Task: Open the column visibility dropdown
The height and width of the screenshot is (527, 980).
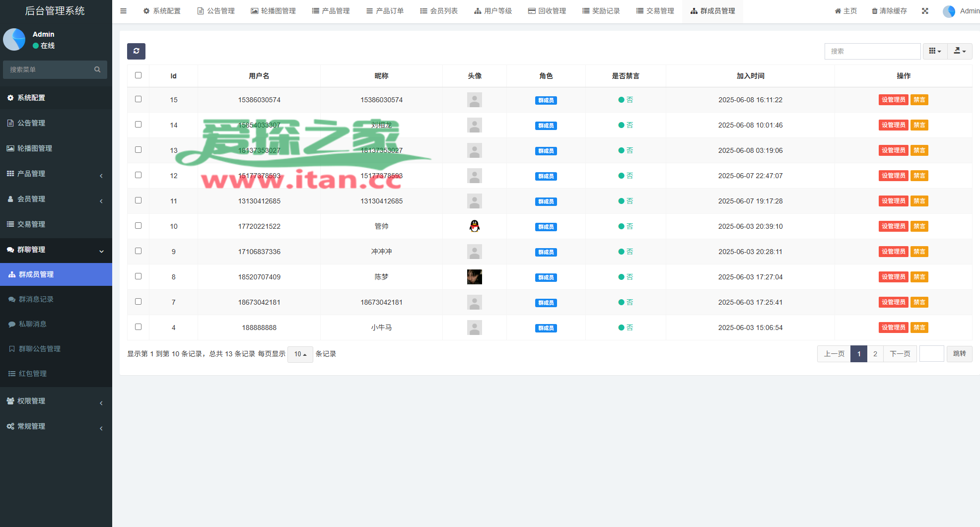Action: 935,51
